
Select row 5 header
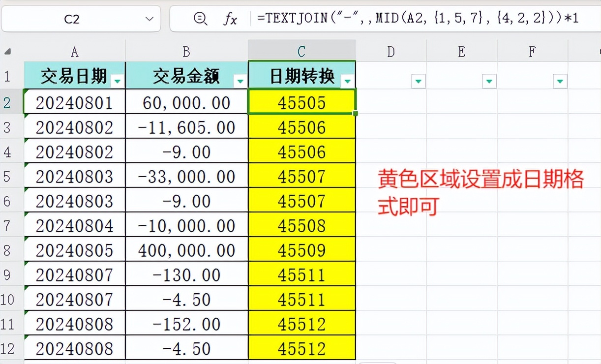coord(12,176)
